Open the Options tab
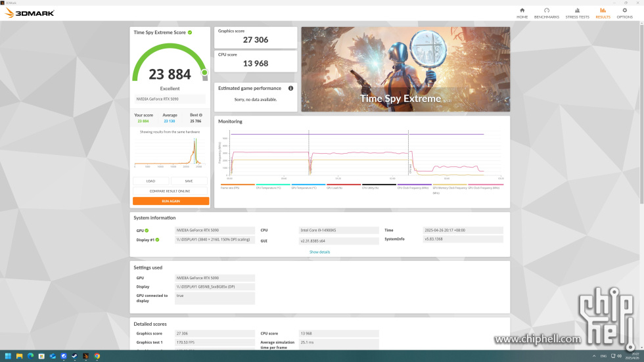This screenshot has height=362, width=644. point(624,13)
